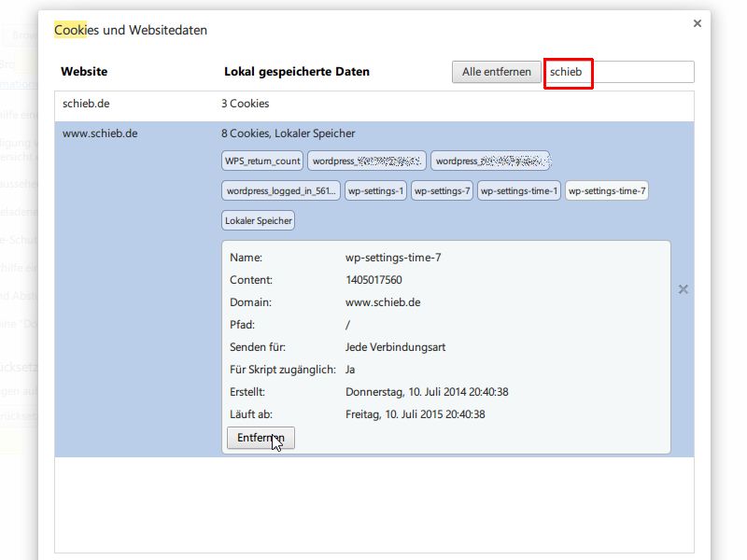Focus the cookie search field containing schieb
Screen dimensions: 747x560
pyautogui.click(x=618, y=72)
